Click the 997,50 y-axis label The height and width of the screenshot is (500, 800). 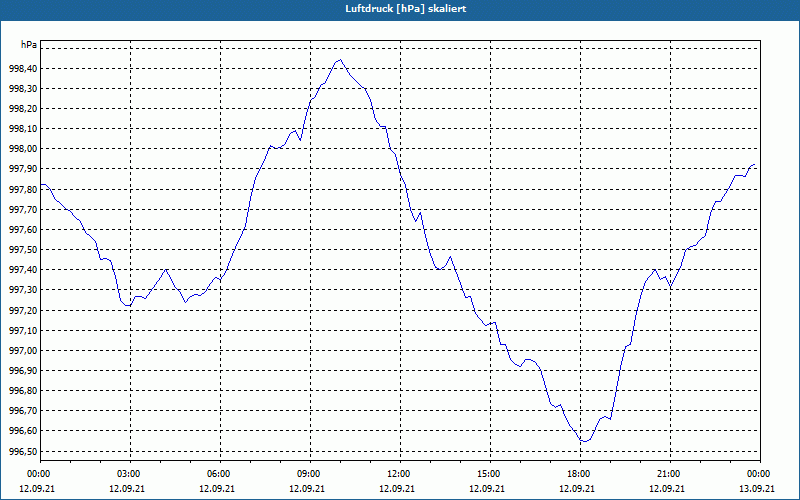(23, 250)
